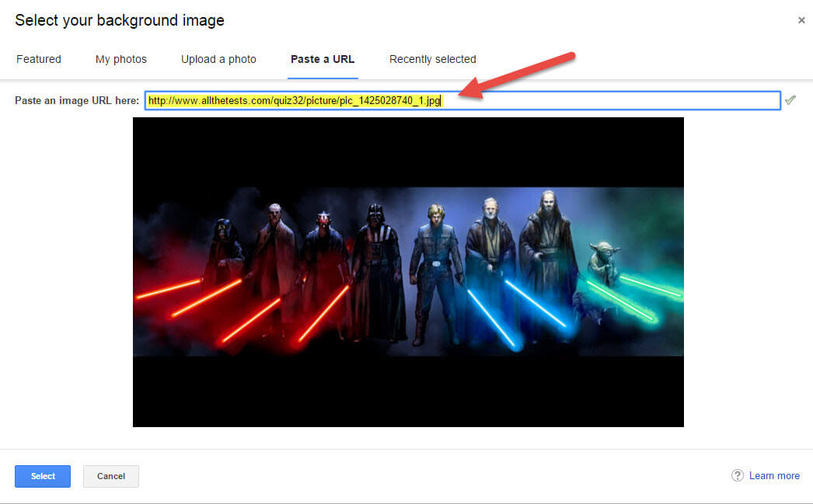The image size is (813, 504).
Task: Click the lightsaber preview image
Action: 408,272
